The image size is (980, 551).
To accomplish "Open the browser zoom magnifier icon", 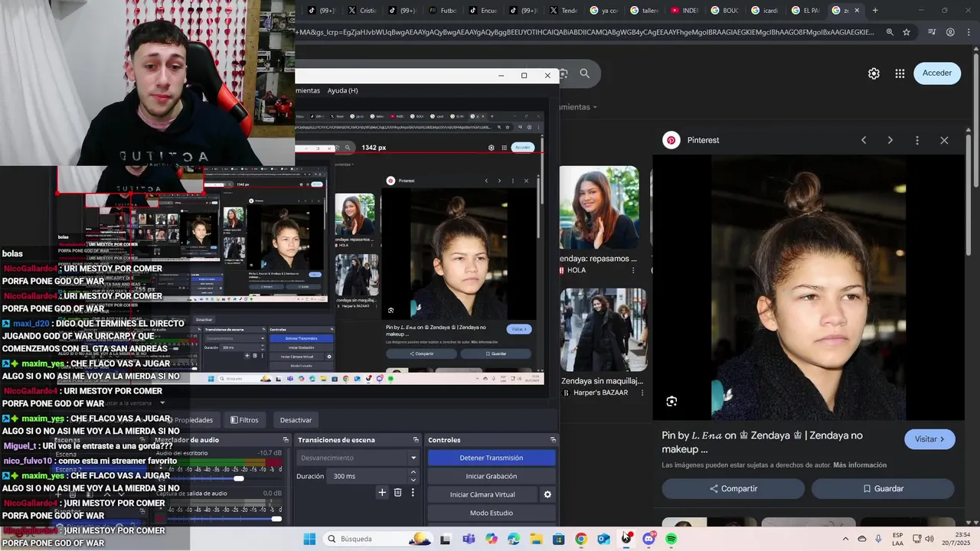I will click(890, 32).
